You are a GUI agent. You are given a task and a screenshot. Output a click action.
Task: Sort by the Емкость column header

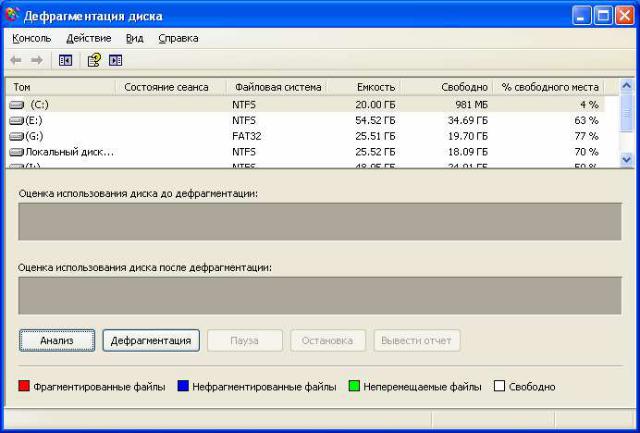[363, 87]
